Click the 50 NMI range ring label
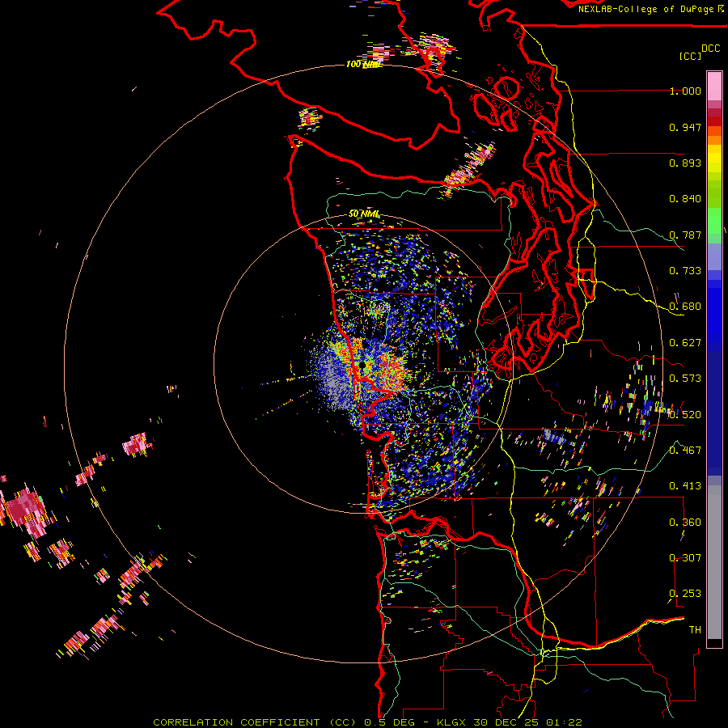728x728 pixels. [364, 214]
